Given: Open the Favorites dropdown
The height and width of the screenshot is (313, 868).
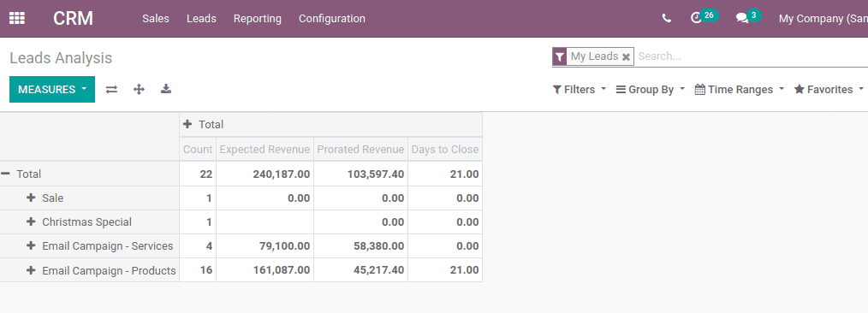Looking at the screenshot, I should 829,89.
